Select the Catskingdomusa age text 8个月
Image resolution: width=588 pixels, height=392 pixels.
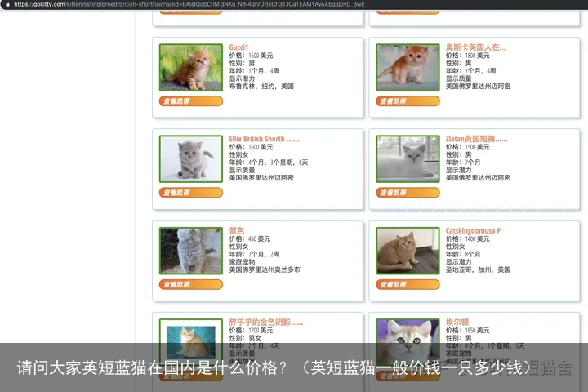473,254
